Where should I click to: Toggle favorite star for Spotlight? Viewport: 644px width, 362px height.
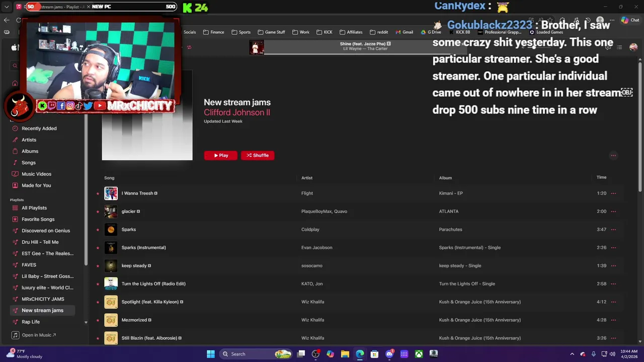tap(98, 302)
